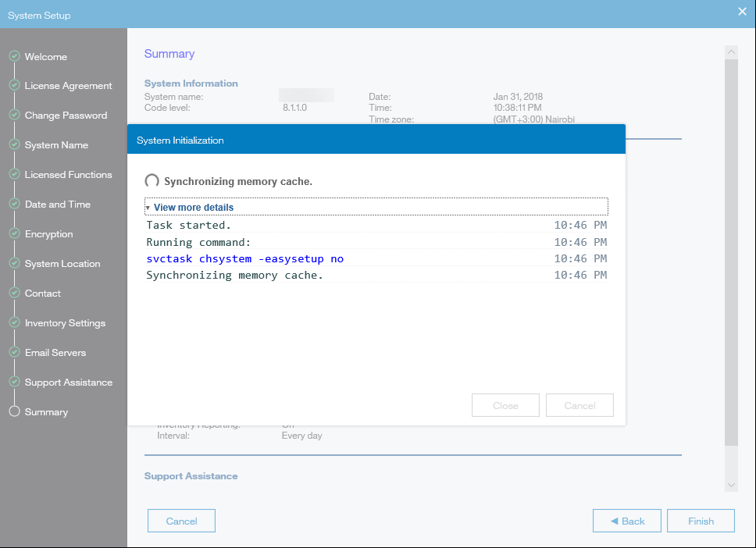Viewport: 756px width, 548px height.
Task: Open the Support Assistance step
Action: [68, 383]
